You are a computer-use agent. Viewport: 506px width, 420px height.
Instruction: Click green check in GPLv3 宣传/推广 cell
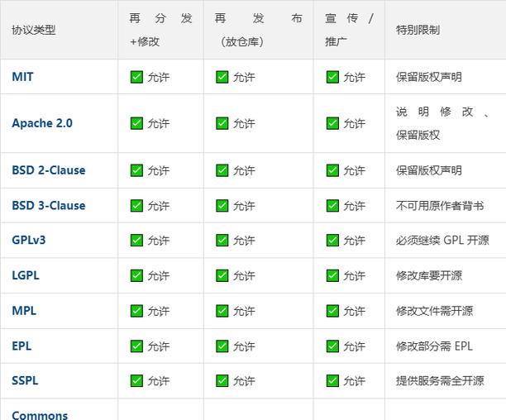332,240
